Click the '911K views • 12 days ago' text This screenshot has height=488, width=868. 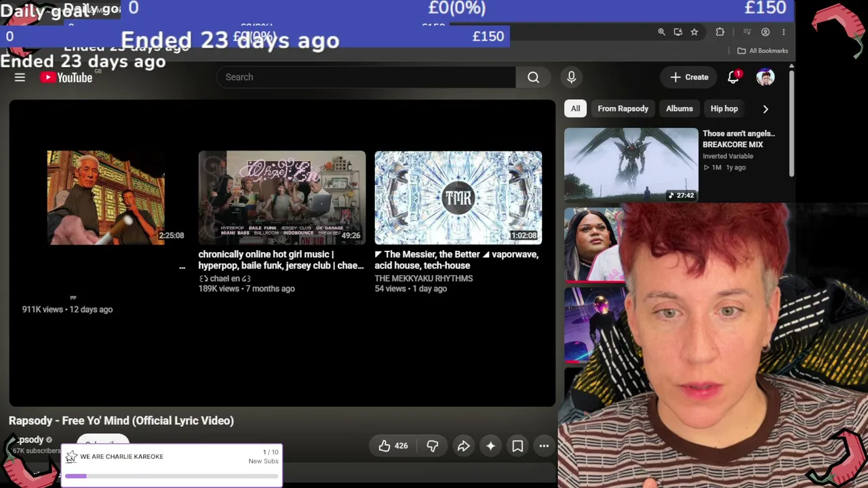tap(67, 309)
